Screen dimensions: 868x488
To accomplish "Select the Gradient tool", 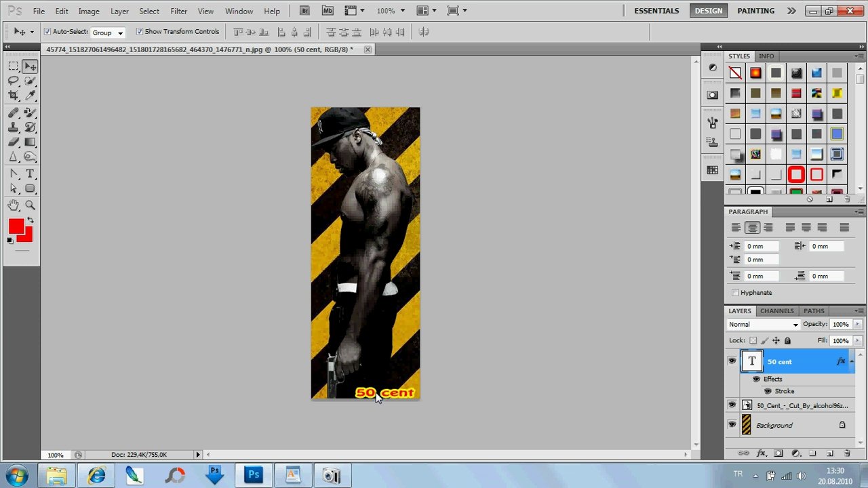I will (30, 142).
